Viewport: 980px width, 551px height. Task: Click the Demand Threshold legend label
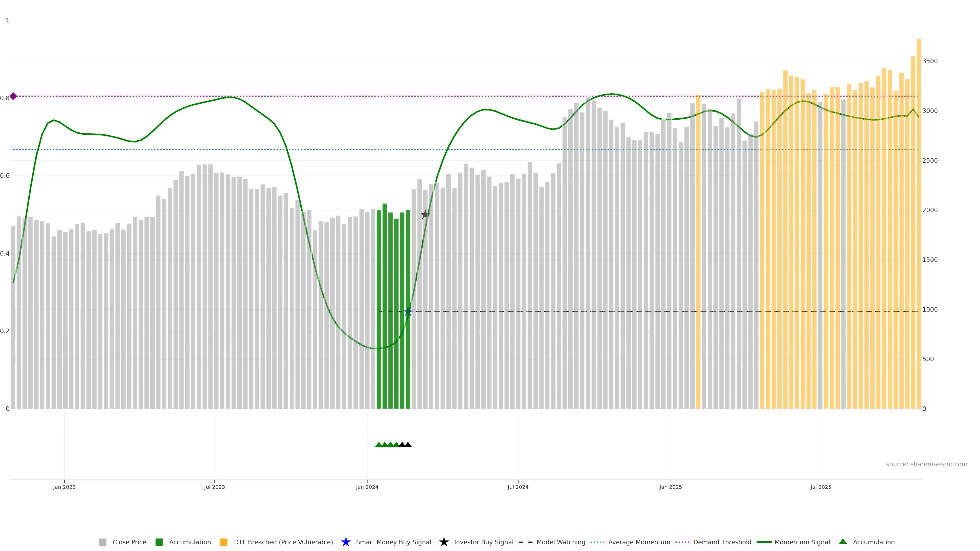(722, 542)
